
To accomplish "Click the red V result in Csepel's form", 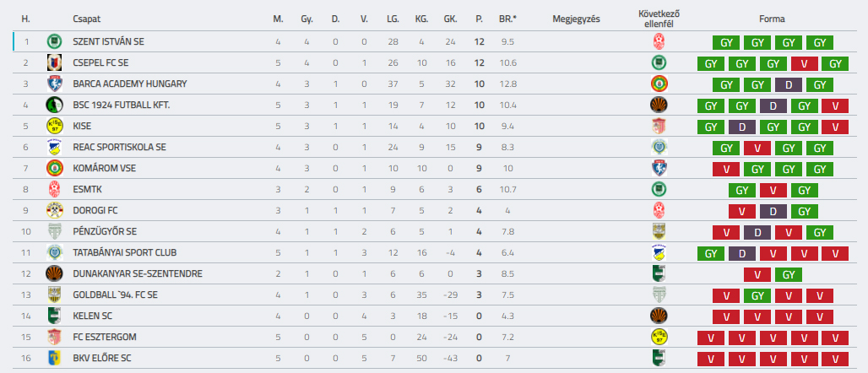I will pos(804,63).
